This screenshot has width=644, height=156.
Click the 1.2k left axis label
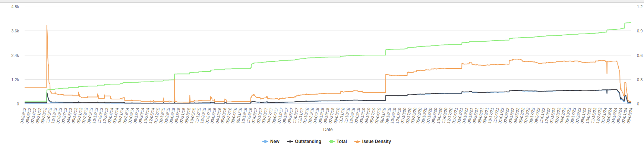15,80
